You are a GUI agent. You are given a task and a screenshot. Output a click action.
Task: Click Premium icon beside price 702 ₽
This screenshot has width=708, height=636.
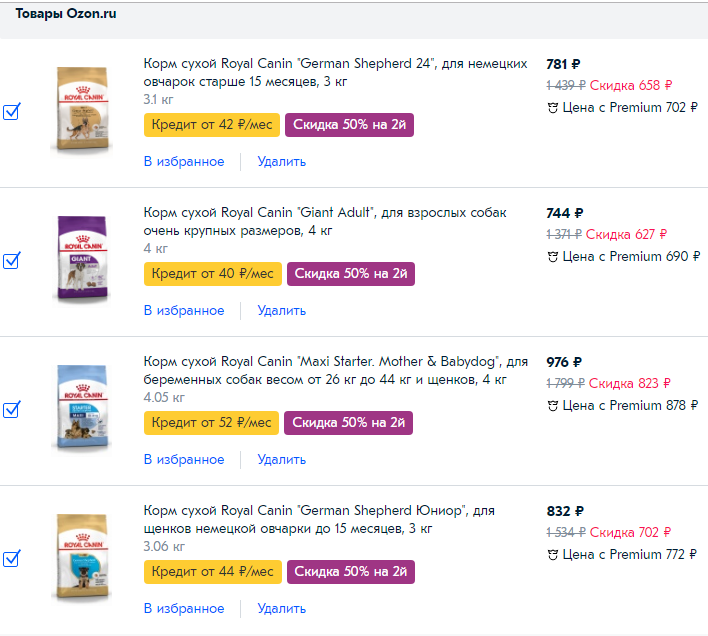553,108
